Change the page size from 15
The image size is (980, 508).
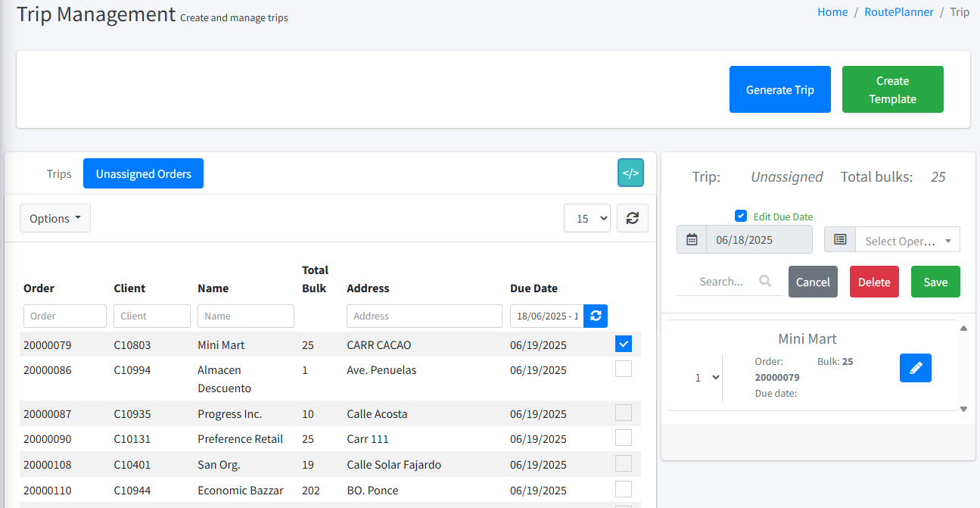click(x=586, y=218)
